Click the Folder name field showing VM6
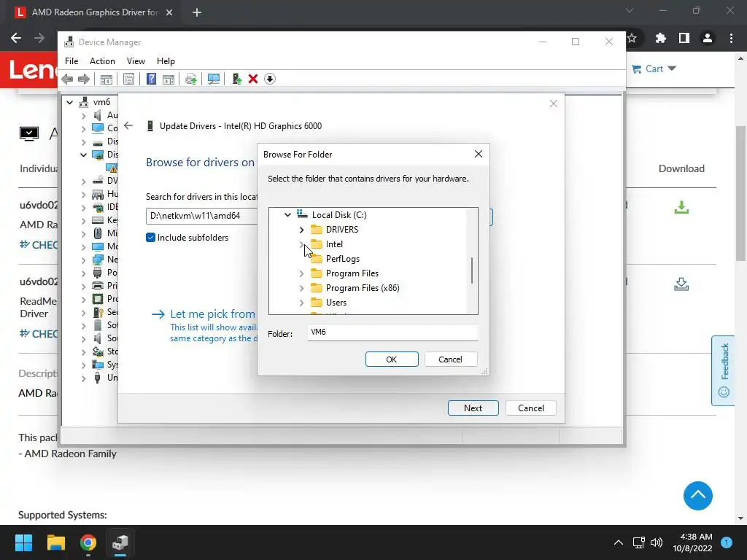The image size is (747, 560). click(392, 332)
